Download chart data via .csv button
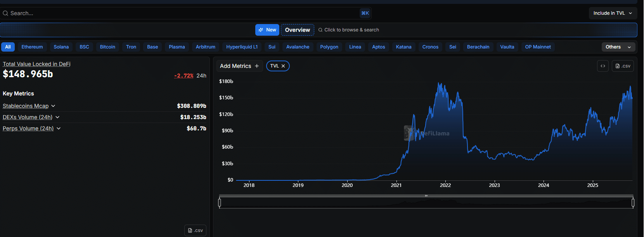Viewport: 644px width, 237px height. 623,66
